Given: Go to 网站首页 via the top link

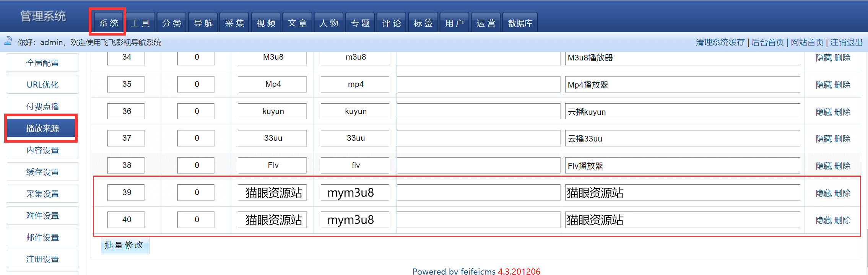Looking at the screenshot, I should pyautogui.click(x=807, y=42).
